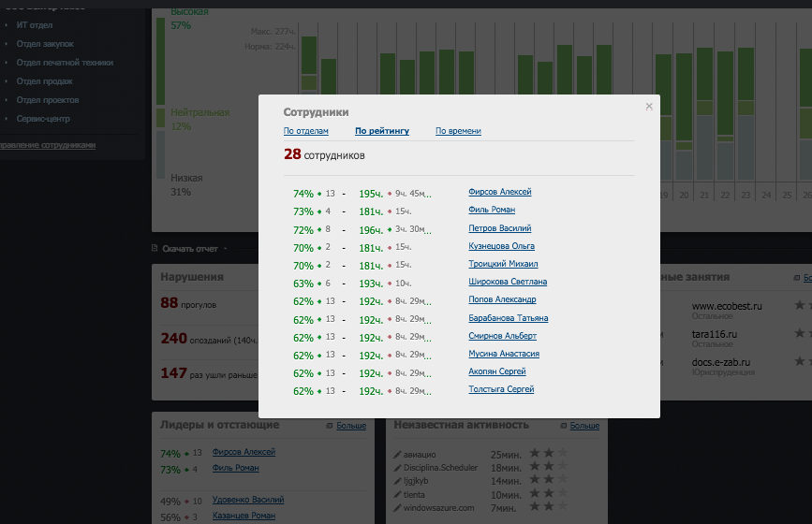
Task: Close the Сотрудники popup dialog
Action: (x=649, y=107)
